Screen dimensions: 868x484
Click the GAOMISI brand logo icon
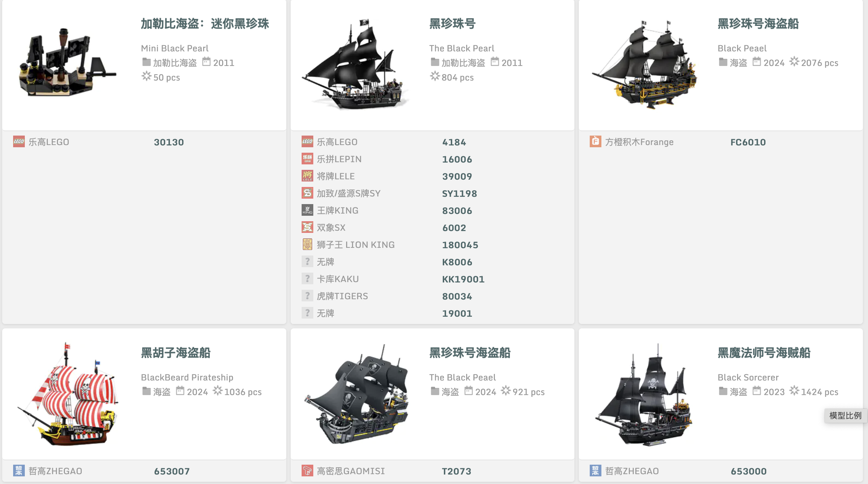(307, 471)
